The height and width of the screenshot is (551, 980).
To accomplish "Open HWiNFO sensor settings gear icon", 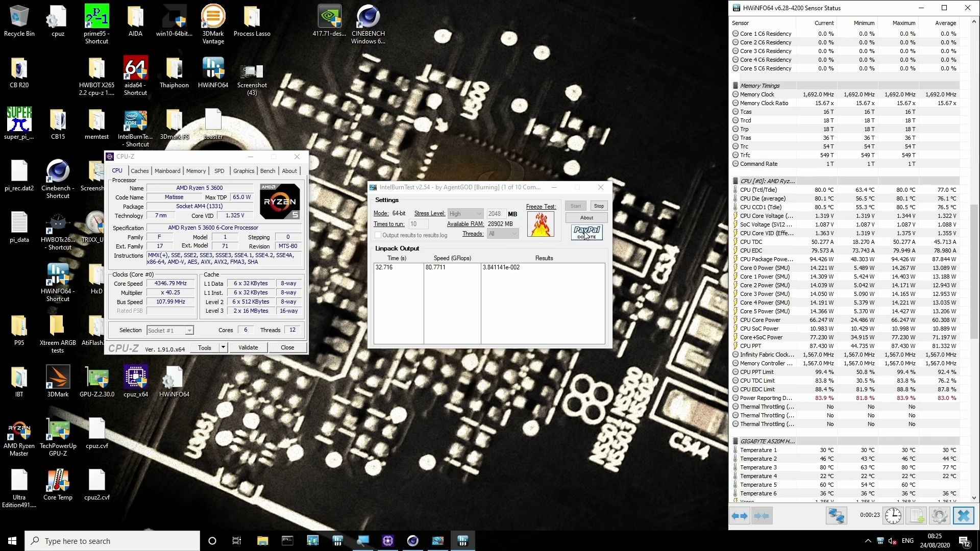I will click(x=939, y=516).
